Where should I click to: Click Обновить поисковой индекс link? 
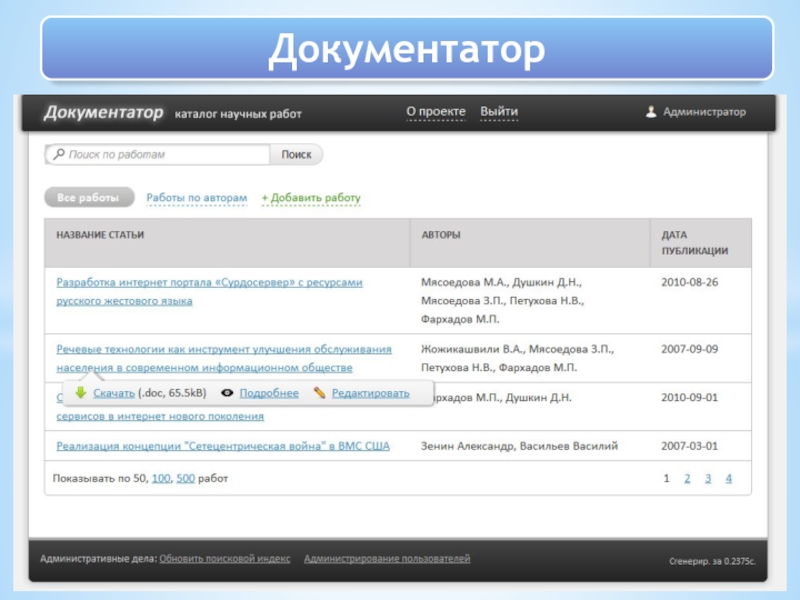(x=224, y=559)
